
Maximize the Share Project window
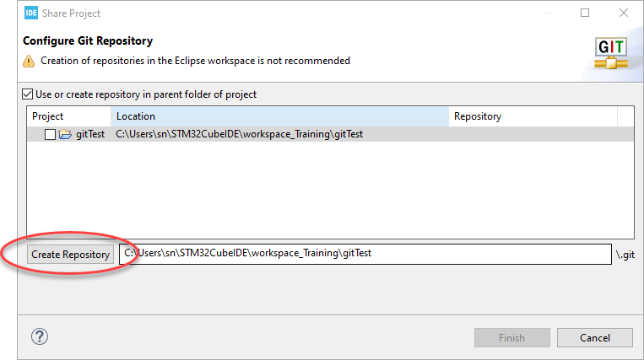coord(585,13)
